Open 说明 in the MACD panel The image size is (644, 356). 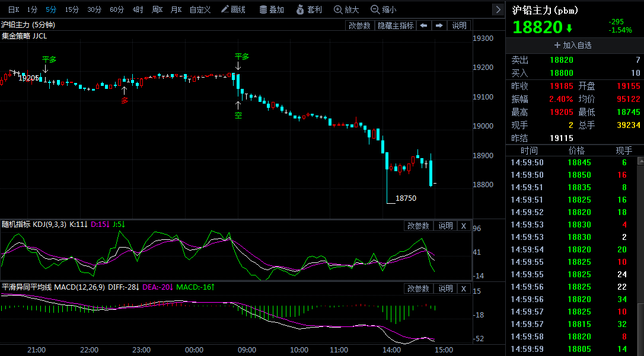tap(445, 288)
